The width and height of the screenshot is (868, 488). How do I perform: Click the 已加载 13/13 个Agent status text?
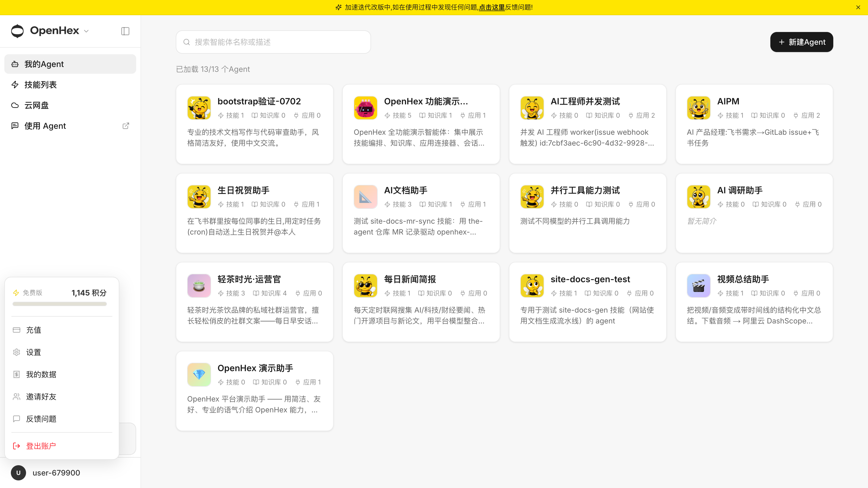(x=213, y=69)
